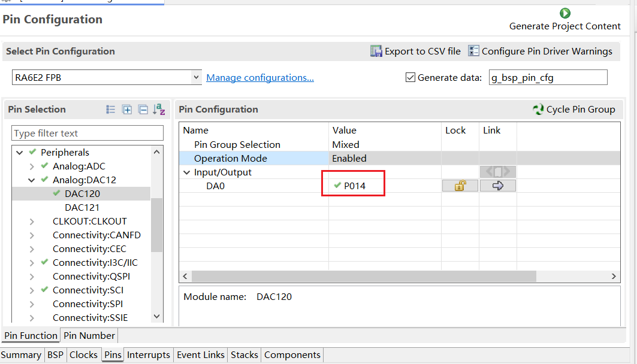
Task: Click the Generate Project Content green icon
Action: point(564,13)
